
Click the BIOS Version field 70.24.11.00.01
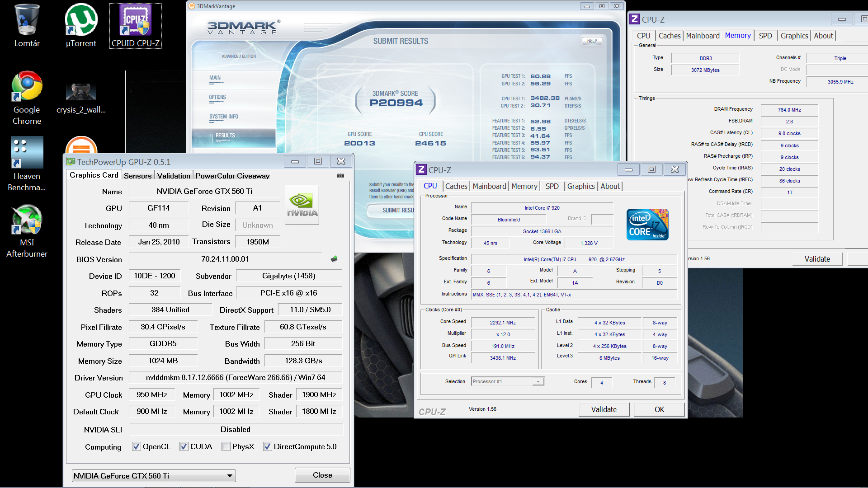pyautogui.click(x=225, y=259)
